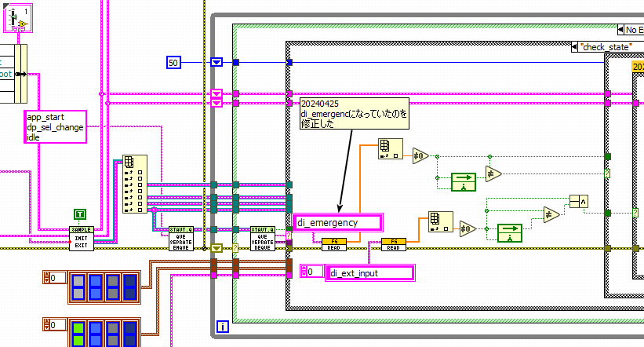Click pink case selector terminal beside DEQUE
This screenshot has width=644, height=347.
tap(289, 236)
